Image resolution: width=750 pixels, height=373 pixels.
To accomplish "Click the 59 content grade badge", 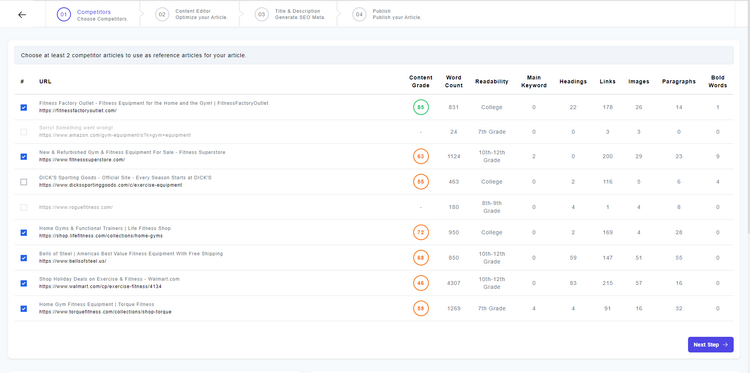I will [421, 308].
